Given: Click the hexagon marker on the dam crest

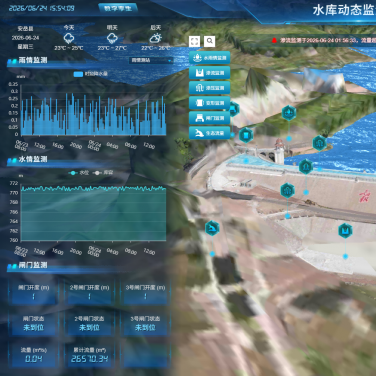Looking at the screenshot, I should pyautogui.click(x=306, y=167).
